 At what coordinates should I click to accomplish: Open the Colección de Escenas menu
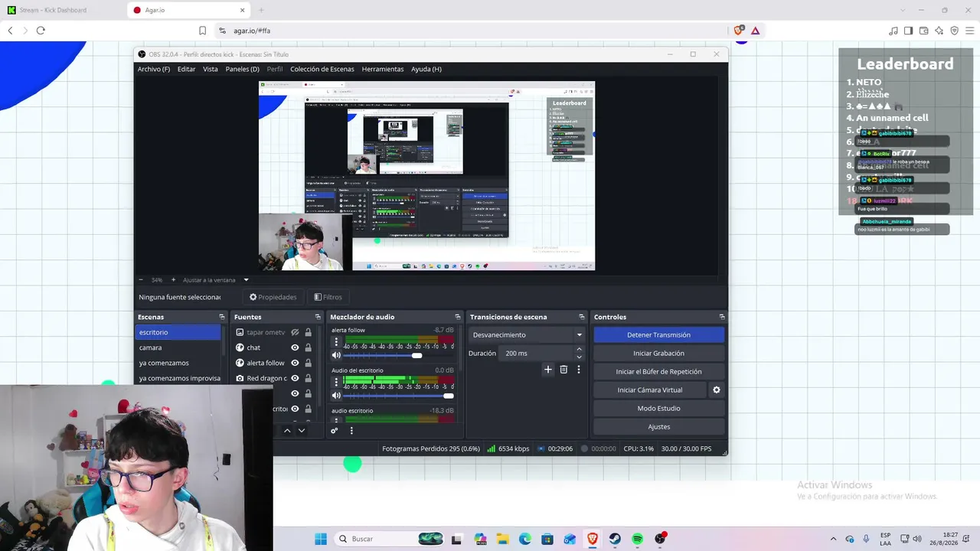322,69
